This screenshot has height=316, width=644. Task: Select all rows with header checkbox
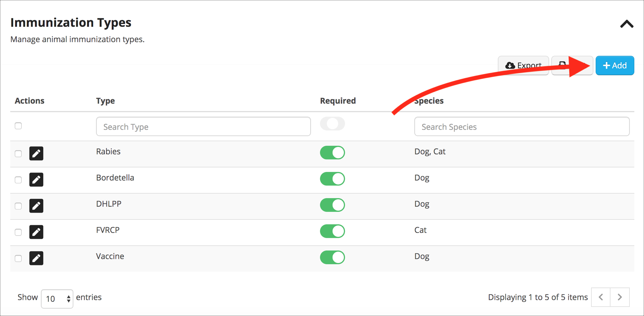point(18,126)
